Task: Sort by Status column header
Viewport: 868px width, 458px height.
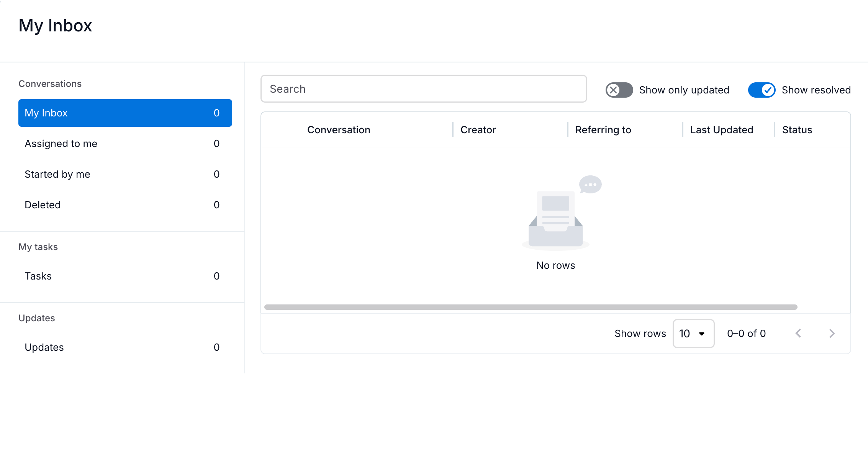Action: point(797,130)
